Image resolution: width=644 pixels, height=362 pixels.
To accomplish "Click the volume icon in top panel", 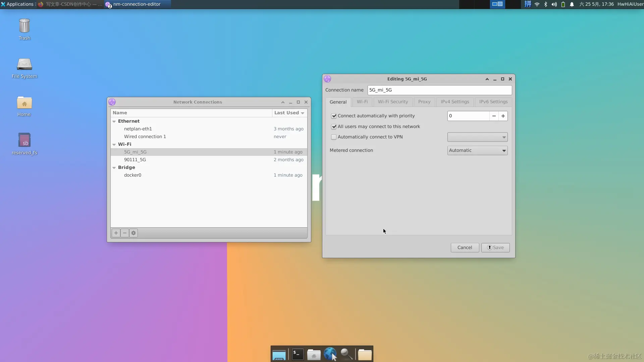I will (554, 4).
